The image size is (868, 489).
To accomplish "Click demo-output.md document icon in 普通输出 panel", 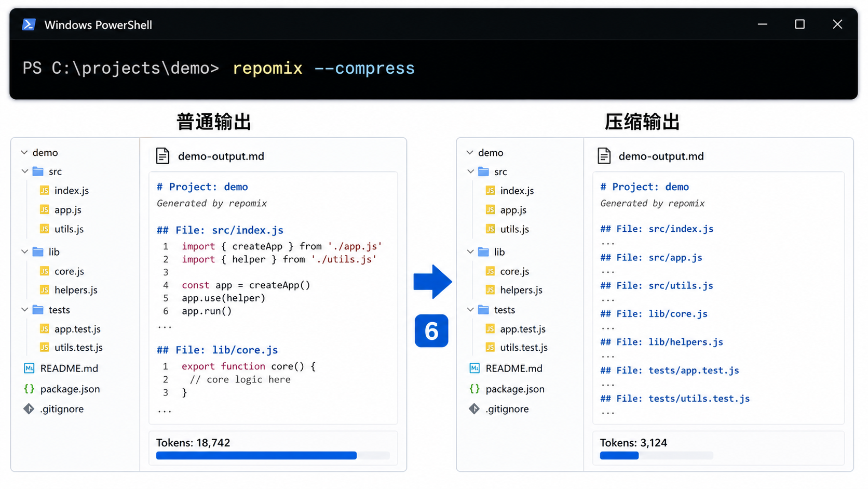I will coord(162,156).
